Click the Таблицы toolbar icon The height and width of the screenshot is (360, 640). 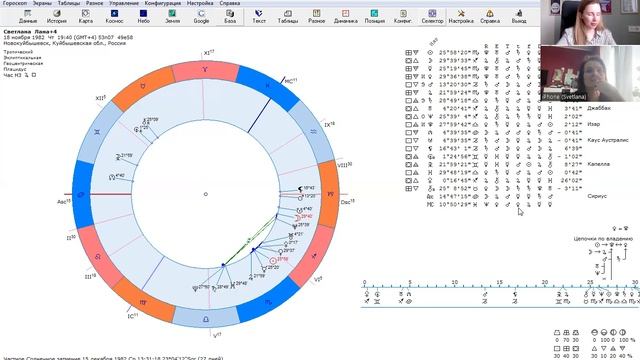point(288,16)
